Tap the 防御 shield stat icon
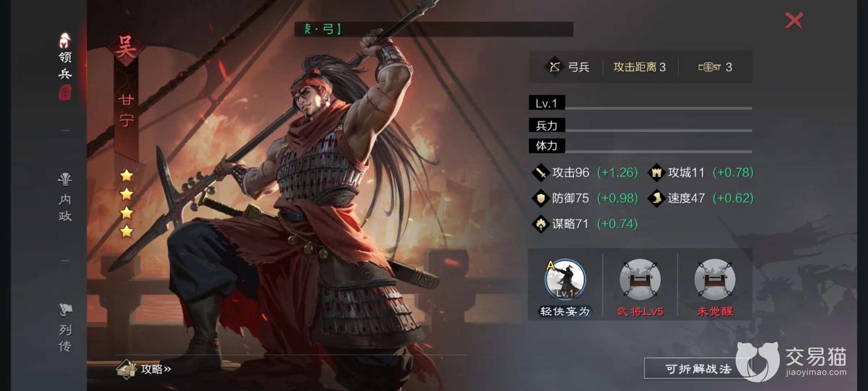The height and width of the screenshot is (391, 868). click(x=541, y=198)
